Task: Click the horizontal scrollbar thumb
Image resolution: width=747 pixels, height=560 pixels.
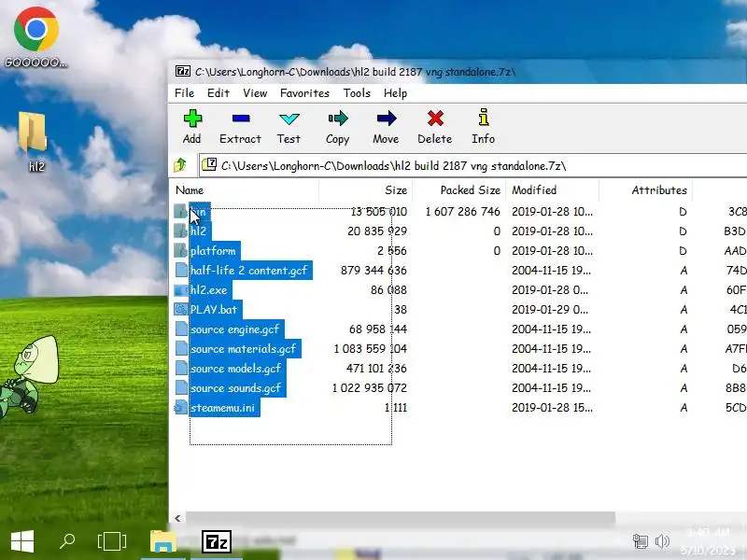Action: click(x=401, y=518)
